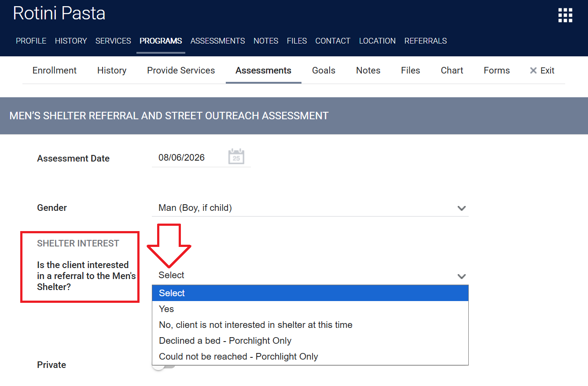Click the Private label text
This screenshot has width=588, height=386.
pos(51,365)
